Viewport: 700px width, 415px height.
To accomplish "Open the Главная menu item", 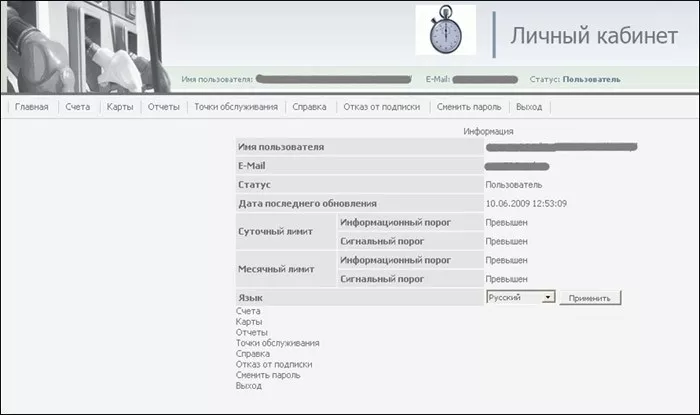I will [32, 107].
